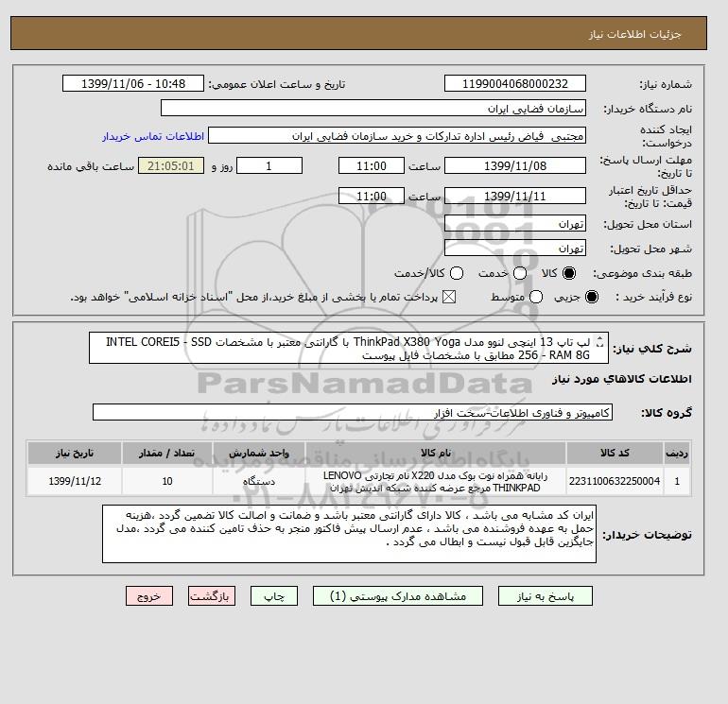Click the unit cell دستگاه
Image resolution: width=728 pixels, height=704 pixels.
point(259,481)
